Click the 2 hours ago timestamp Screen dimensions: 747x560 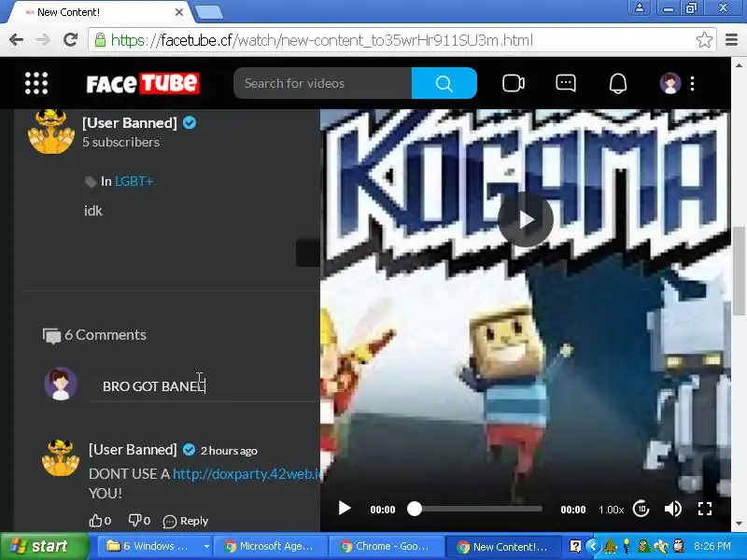coord(229,451)
